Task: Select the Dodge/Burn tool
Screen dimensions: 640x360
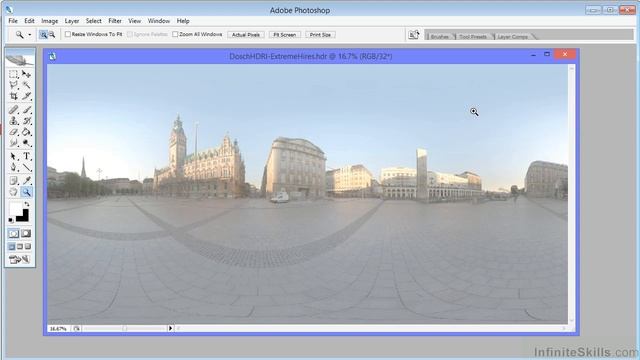Action: 27,143
